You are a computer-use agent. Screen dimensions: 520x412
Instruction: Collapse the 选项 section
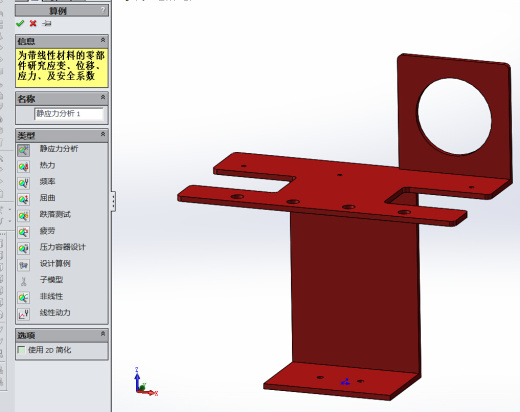click(x=103, y=333)
